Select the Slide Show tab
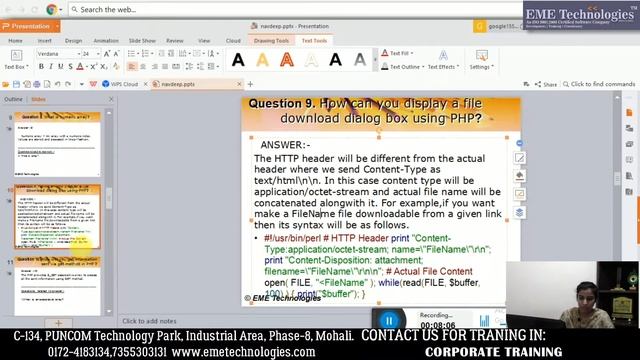This screenshot has width=640, height=360. coord(142,41)
